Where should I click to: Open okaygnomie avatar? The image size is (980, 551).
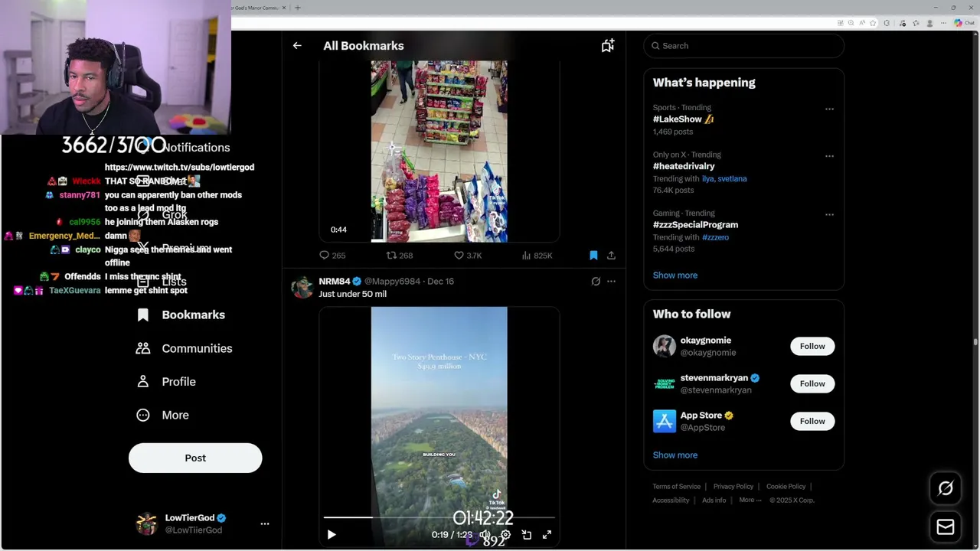coord(665,347)
